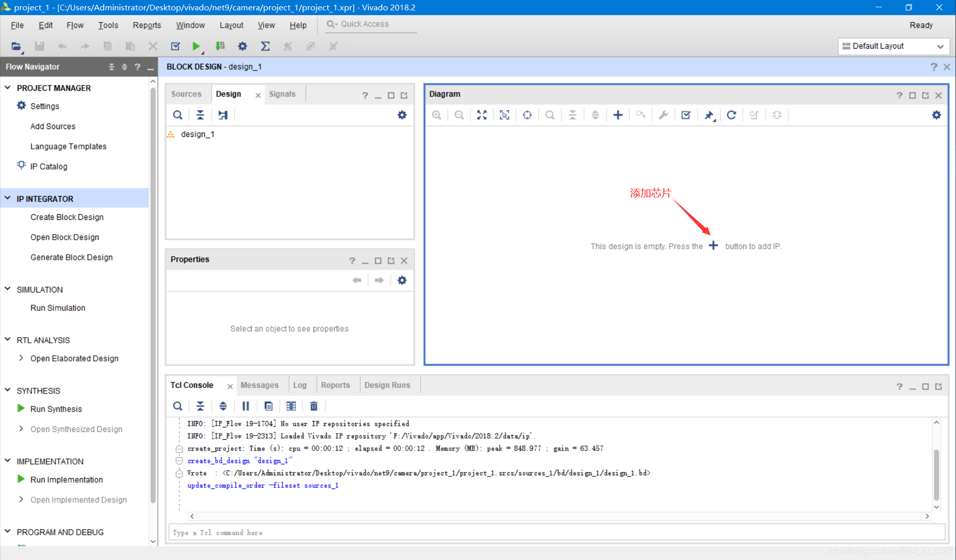Collapse IMPLEMENTATION section

(x=8, y=460)
